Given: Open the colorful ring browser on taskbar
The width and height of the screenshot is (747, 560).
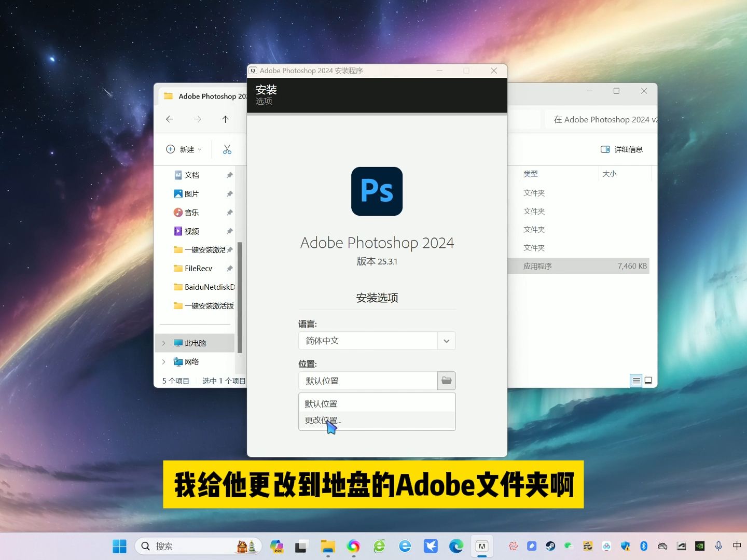Looking at the screenshot, I should [353, 546].
